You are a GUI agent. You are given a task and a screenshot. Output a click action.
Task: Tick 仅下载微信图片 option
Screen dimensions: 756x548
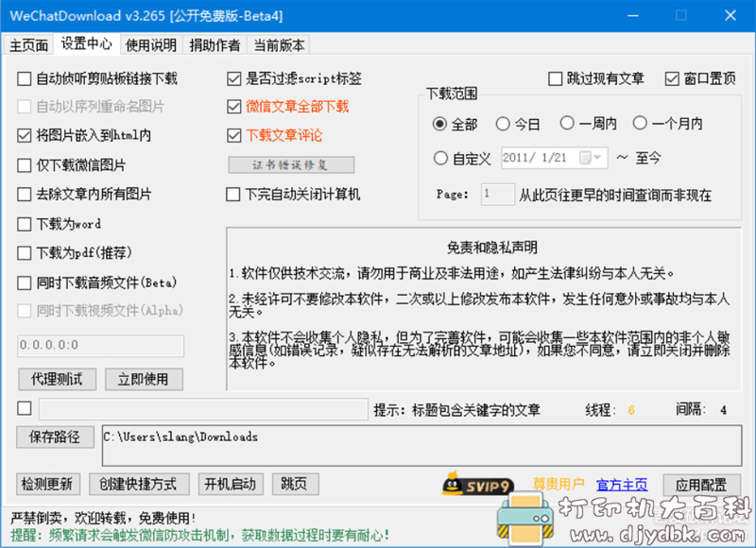coord(25,165)
